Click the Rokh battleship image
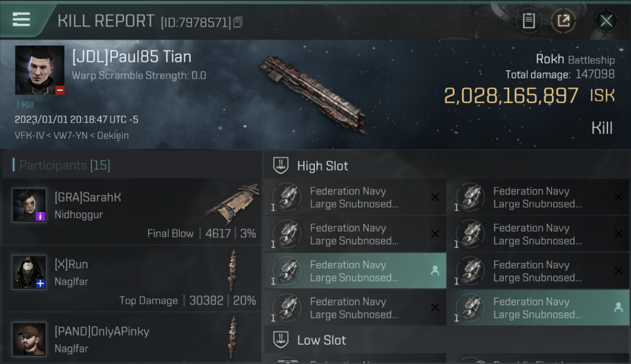The width and height of the screenshot is (631, 364). (313, 95)
